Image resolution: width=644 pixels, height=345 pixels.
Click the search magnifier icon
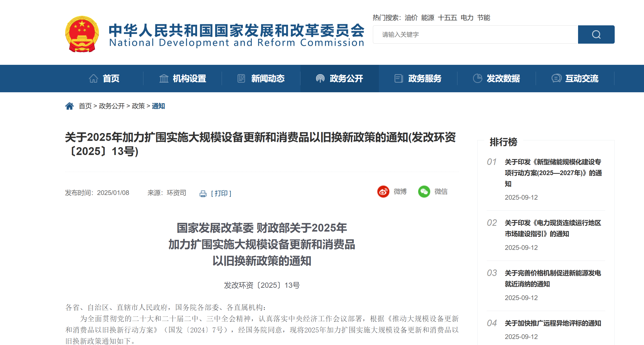pyautogui.click(x=596, y=34)
